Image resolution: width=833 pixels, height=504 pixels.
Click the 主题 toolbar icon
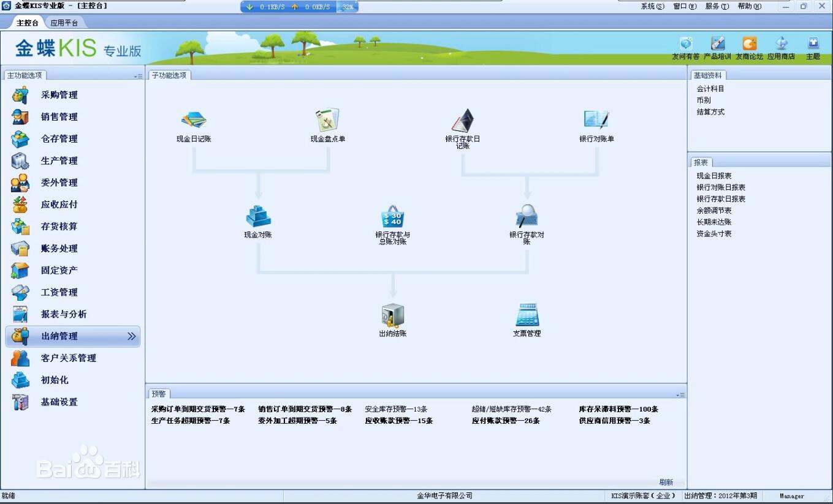coord(813,43)
